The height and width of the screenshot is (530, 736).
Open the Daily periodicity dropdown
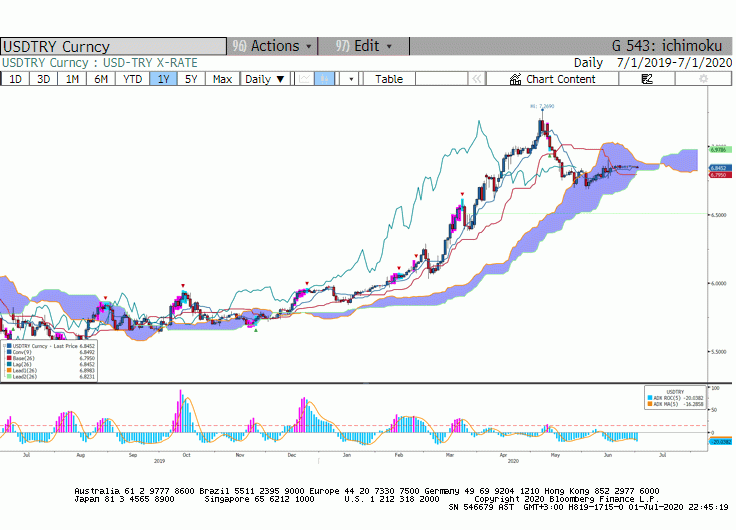point(265,79)
